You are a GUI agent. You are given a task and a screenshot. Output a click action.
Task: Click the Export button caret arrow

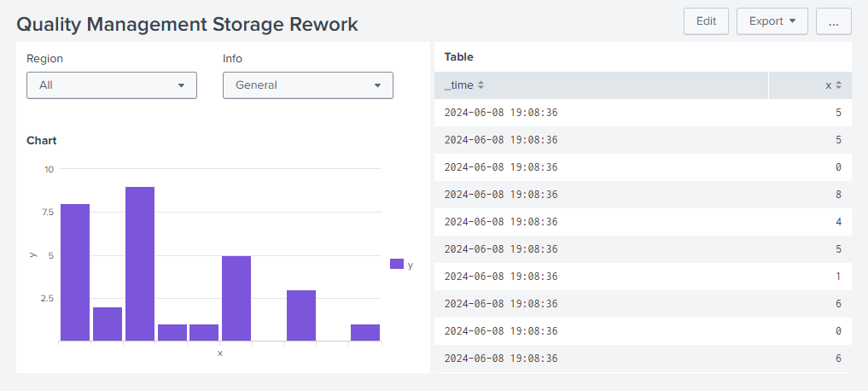pyautogui.click(x=793, y=21)
